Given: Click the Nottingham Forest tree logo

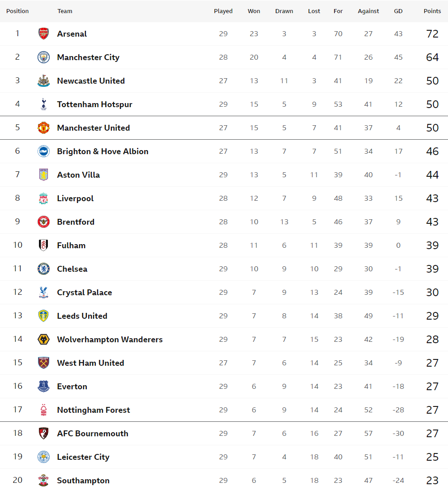Looking at the screenshot, I should 43,410.
